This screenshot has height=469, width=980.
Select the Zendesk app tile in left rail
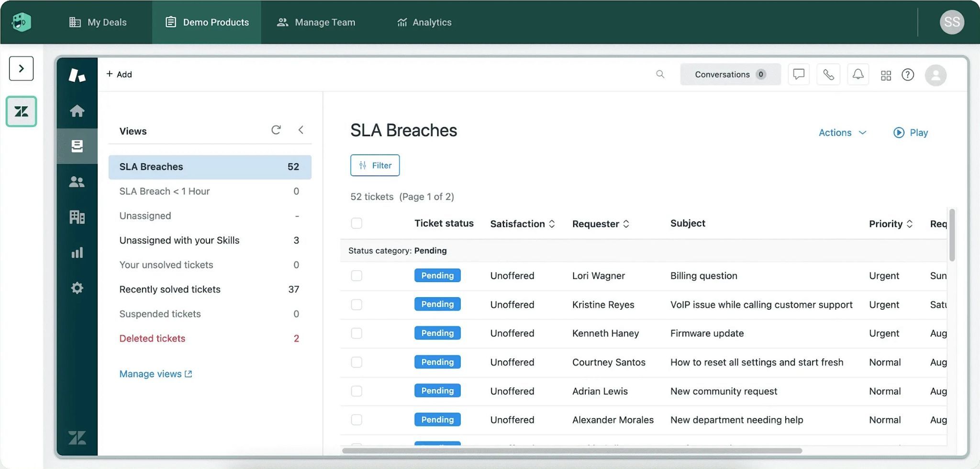(x=21, y=112)
